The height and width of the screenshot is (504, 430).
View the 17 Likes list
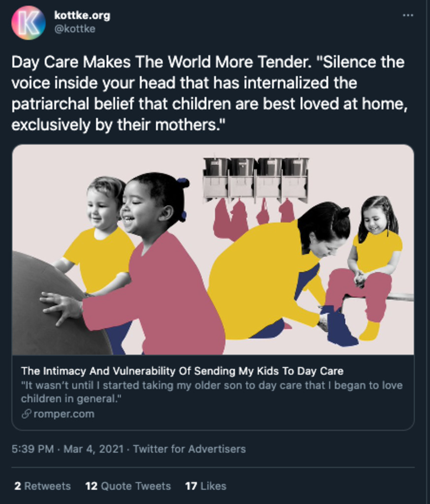pos(206,486)
